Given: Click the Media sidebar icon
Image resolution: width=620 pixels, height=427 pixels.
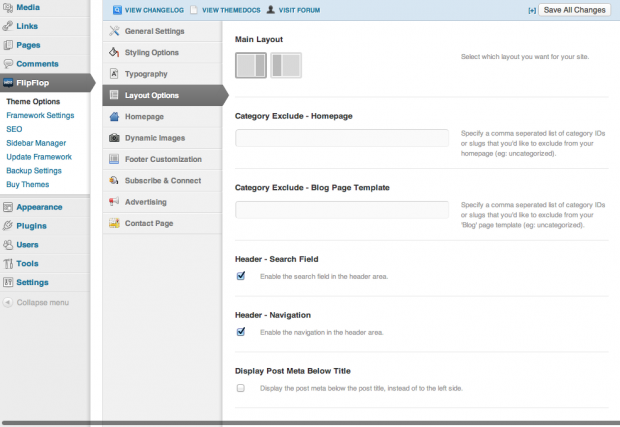Looking at the screenshot, I should [8, 8].
